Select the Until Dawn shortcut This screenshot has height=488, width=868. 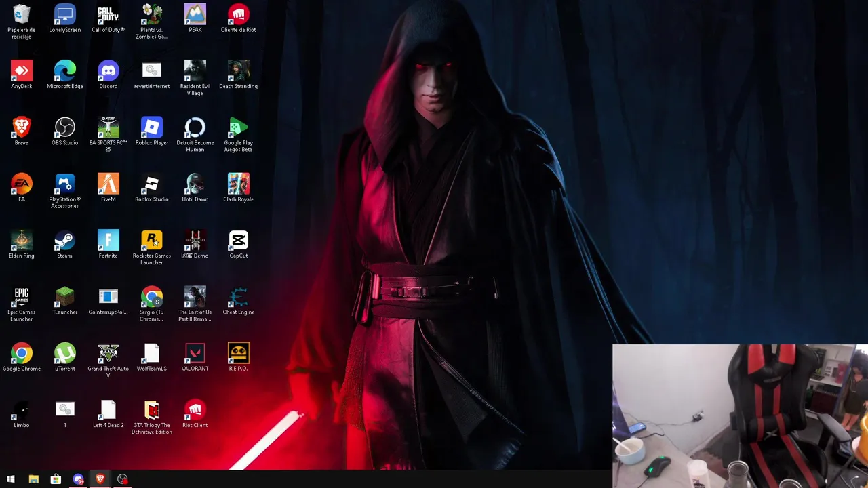(195, 184)
